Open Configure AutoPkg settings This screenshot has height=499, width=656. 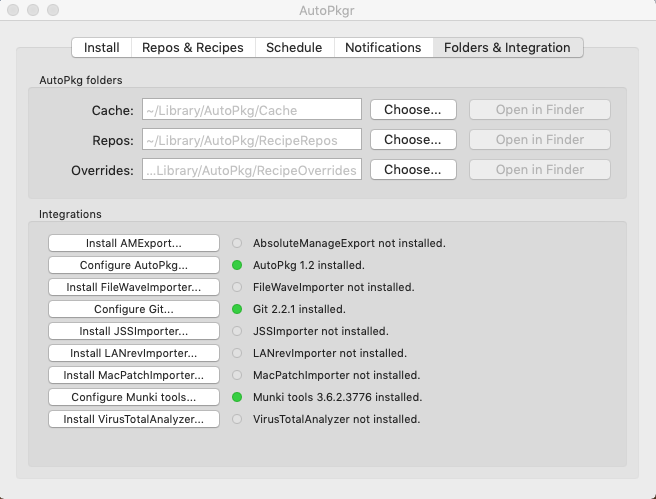(x=134, y=265)
